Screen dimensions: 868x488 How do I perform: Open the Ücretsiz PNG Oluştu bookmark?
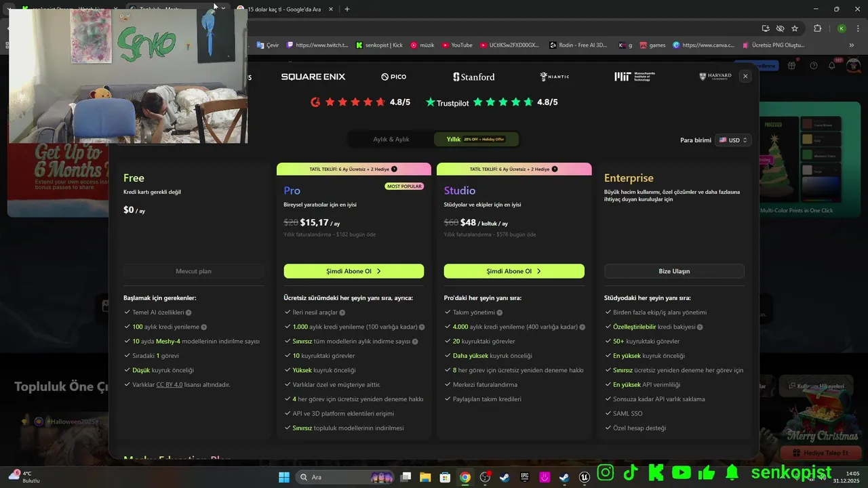coord(773,45)
